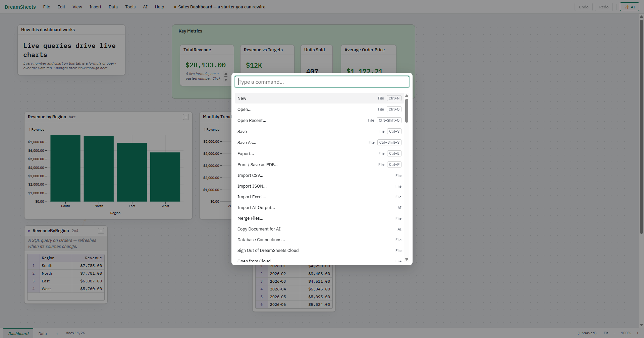The width and height of the screenshot is (644, 338).
Task: Collapse the RevenueByRegion table card
Action: pos(101,231)
